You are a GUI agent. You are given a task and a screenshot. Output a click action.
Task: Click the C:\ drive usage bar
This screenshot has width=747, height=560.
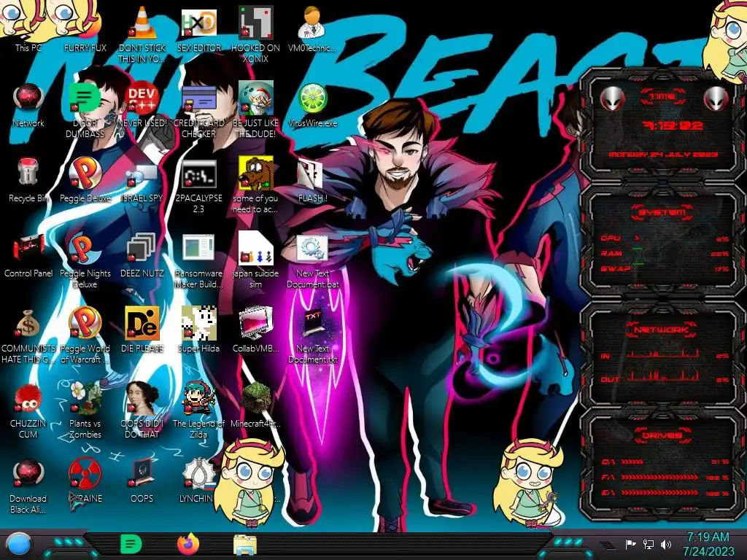click(632, 462)
